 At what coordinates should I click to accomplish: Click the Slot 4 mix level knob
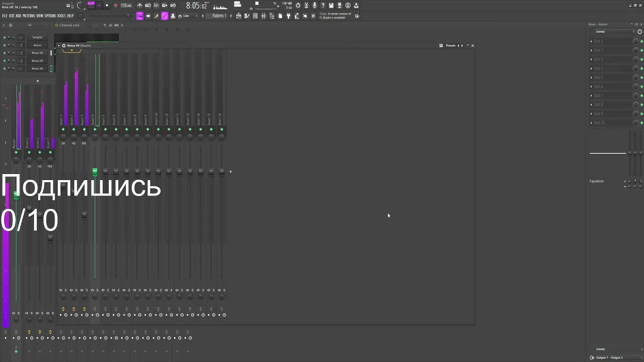coord(635,68)
